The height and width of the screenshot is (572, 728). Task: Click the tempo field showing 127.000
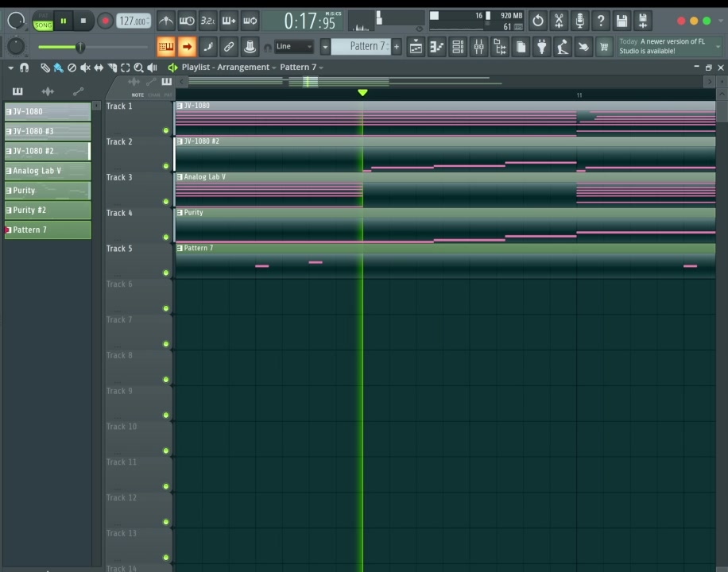click(x=134, y=21)
